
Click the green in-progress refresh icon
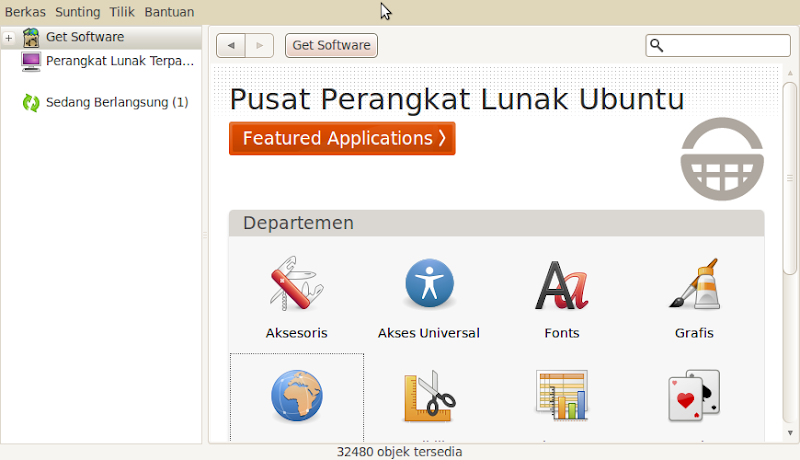pyautogui.click(x=31, y=103)
